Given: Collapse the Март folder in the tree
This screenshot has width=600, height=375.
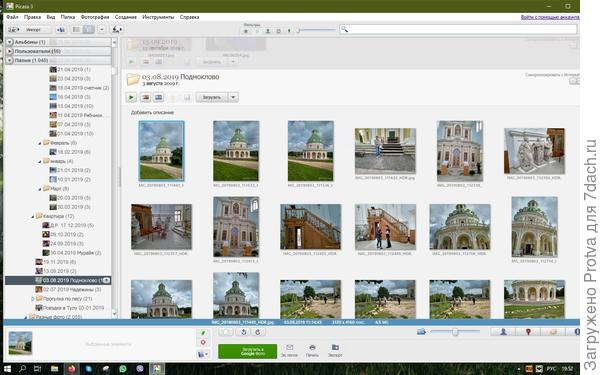Looking at the screenshot, I should 40,189.
